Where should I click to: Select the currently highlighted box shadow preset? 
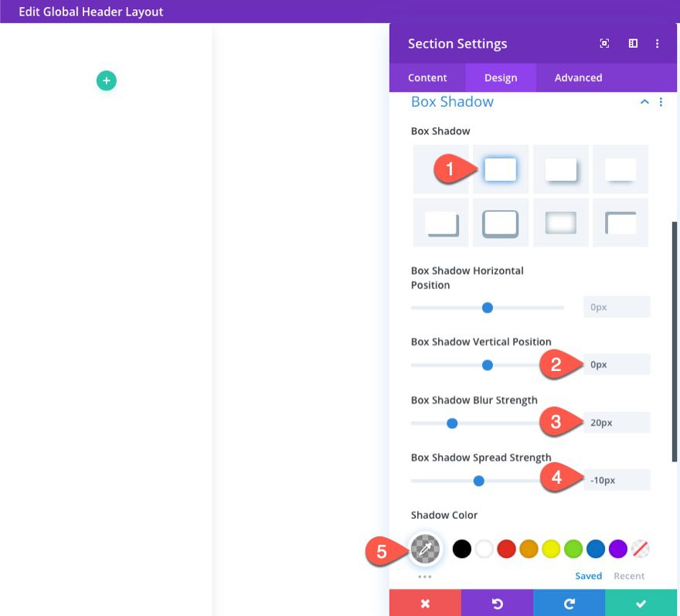(x=500, y=168)
